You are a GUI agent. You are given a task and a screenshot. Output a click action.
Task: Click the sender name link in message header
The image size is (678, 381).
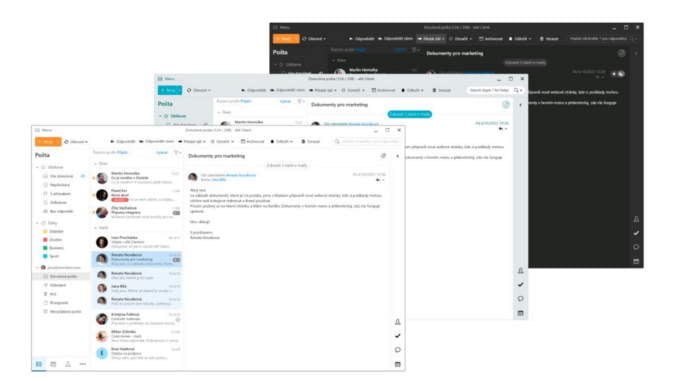(241, 175)
